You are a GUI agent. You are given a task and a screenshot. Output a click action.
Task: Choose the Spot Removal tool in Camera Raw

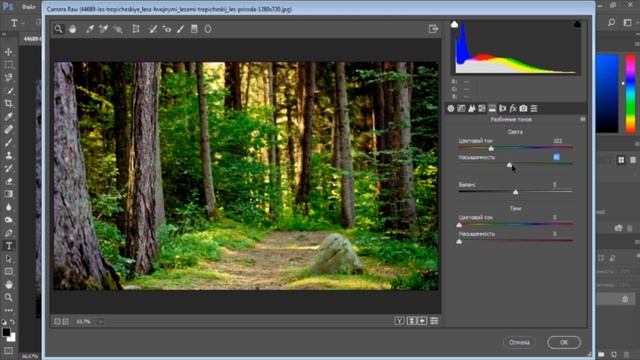click(x=153, y=29)
